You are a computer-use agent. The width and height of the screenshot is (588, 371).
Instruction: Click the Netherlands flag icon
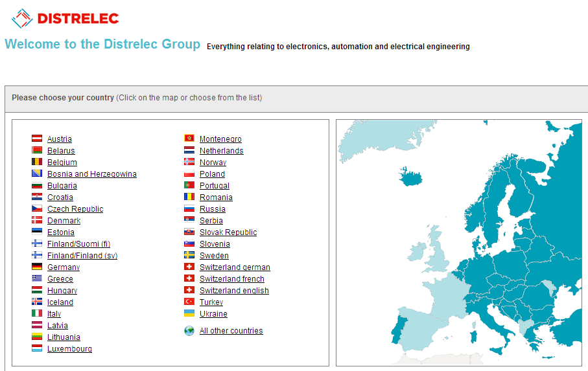click(x=189, y=150)
